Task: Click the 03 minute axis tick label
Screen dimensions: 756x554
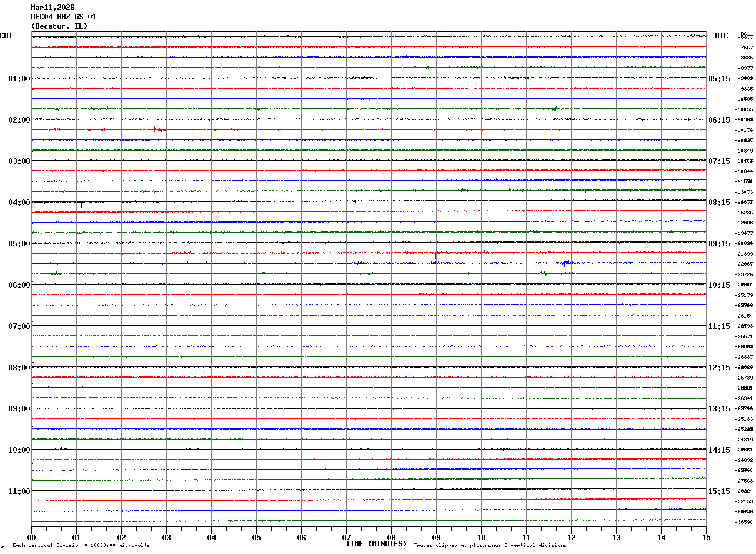Action: [x=166, y=537]
